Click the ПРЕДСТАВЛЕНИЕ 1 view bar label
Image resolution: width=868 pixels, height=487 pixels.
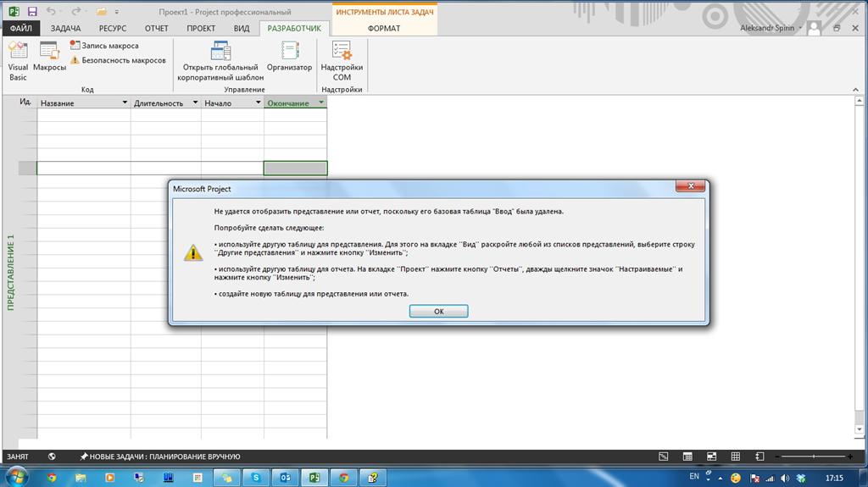(10, 272)
